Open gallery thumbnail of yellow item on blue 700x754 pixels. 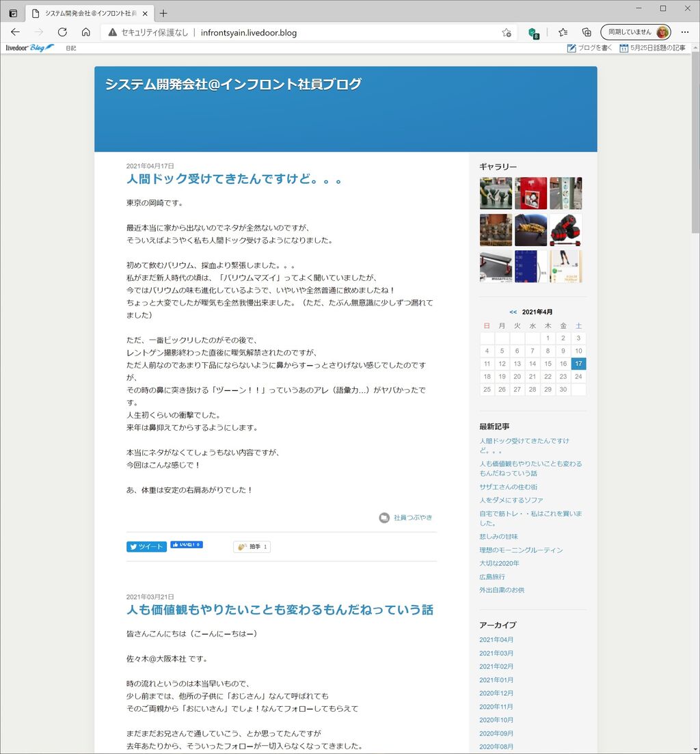530,230
